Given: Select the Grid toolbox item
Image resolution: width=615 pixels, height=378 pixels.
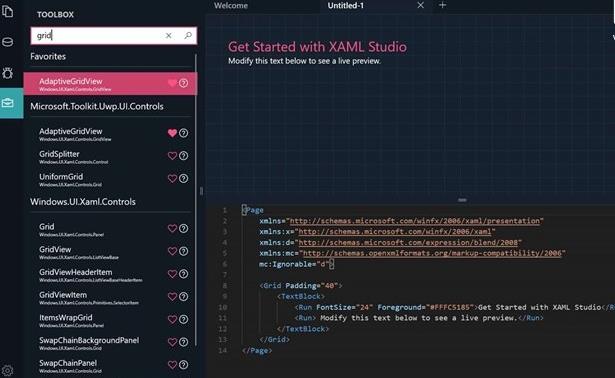Looking at the screenshot, I should [110, 229].
